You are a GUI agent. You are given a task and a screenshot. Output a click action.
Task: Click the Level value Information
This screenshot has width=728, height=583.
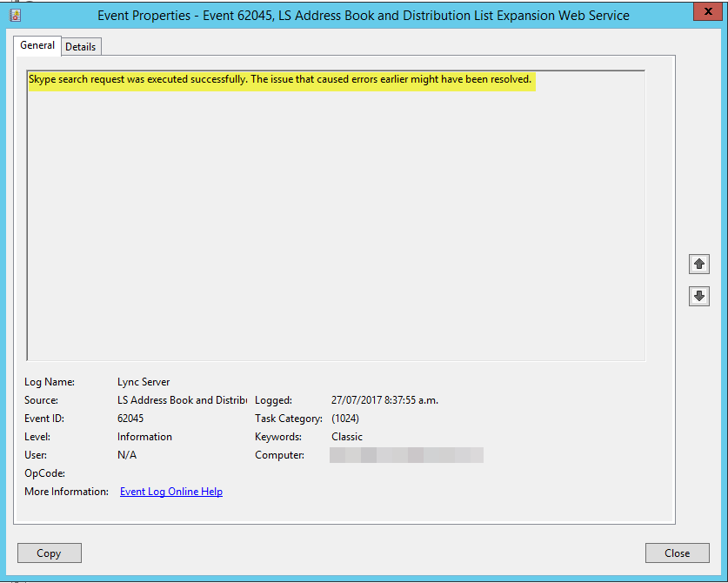(144, 437)
